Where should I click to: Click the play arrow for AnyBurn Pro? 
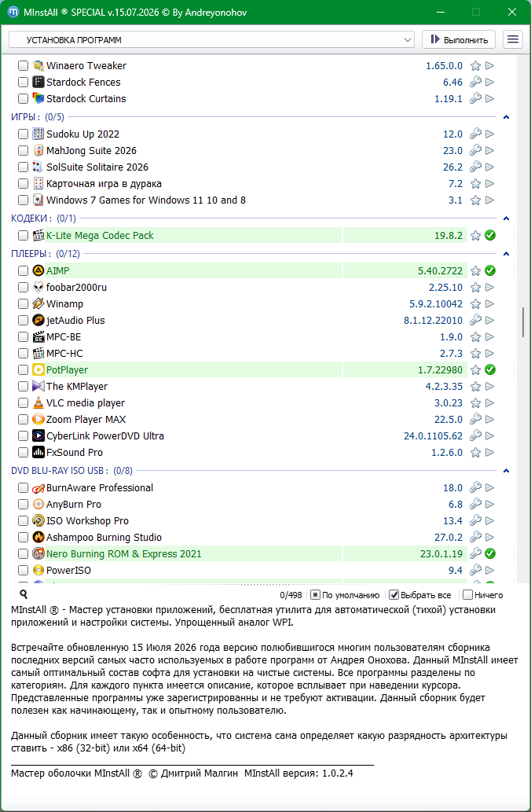(x=489, y=505)
